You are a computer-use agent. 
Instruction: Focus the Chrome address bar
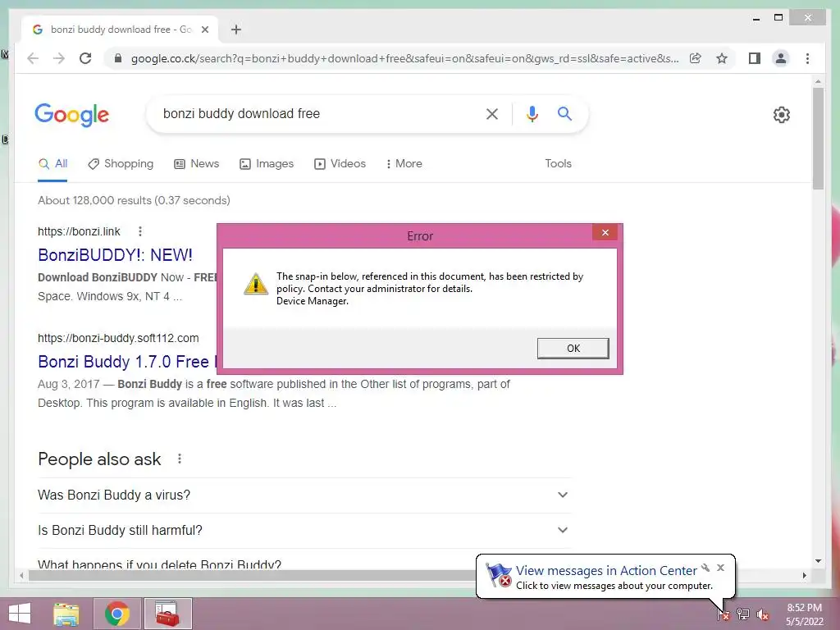404,58
